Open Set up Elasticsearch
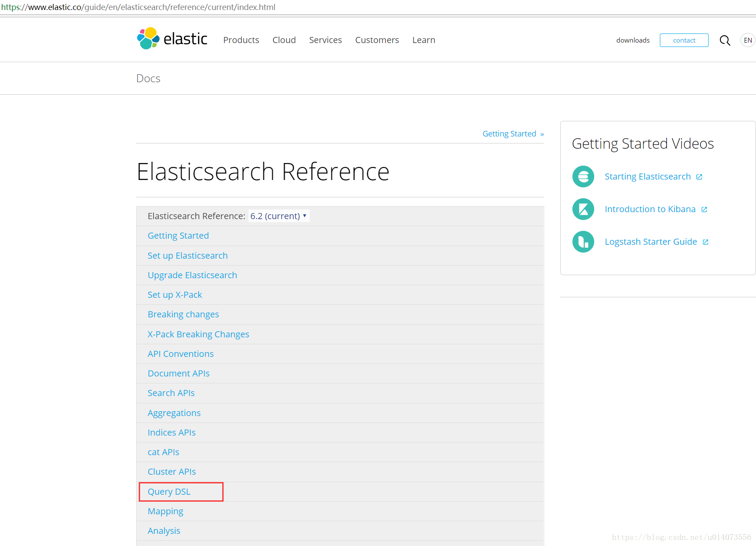Image resolution: width=756 pixels, height=546 pixels. (x=187, y=256)
